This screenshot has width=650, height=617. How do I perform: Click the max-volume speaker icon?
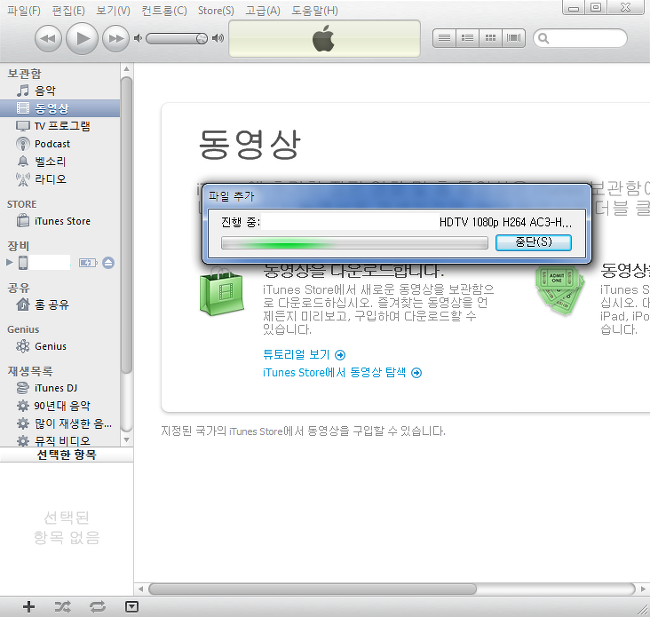click(218, 39)
